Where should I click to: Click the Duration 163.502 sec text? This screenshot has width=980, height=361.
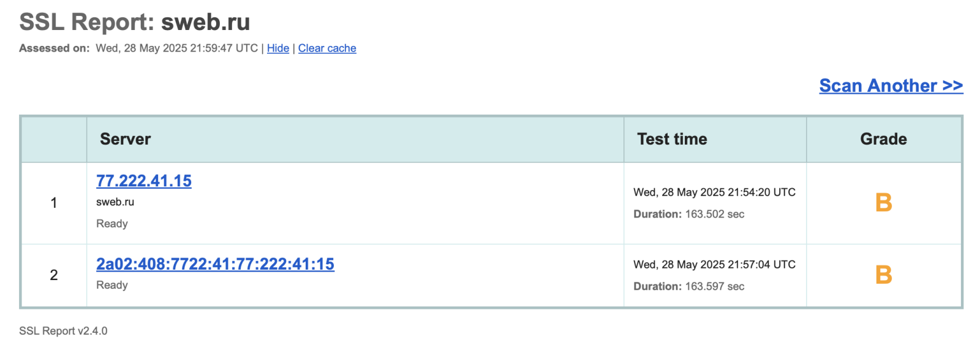(688, 215)
